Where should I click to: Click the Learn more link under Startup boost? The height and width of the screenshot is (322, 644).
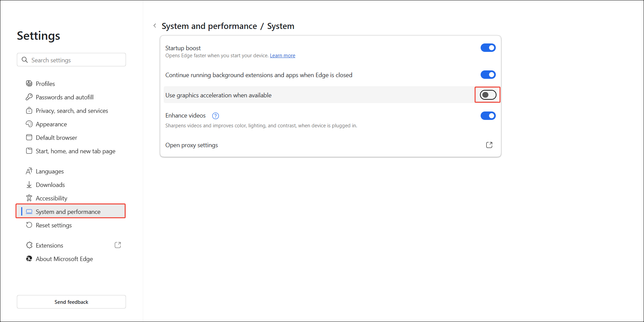point(282,55)
